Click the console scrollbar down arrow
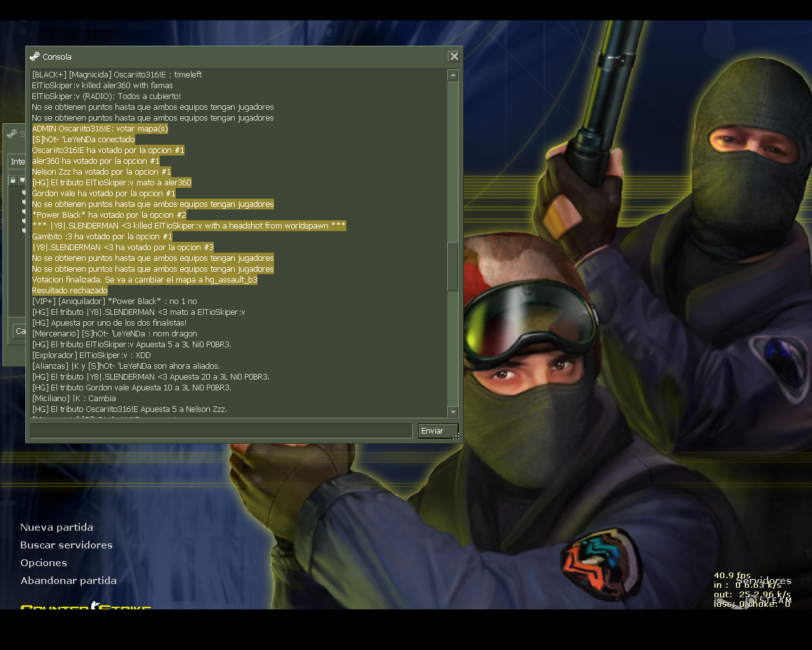 [x=453, y=411]
